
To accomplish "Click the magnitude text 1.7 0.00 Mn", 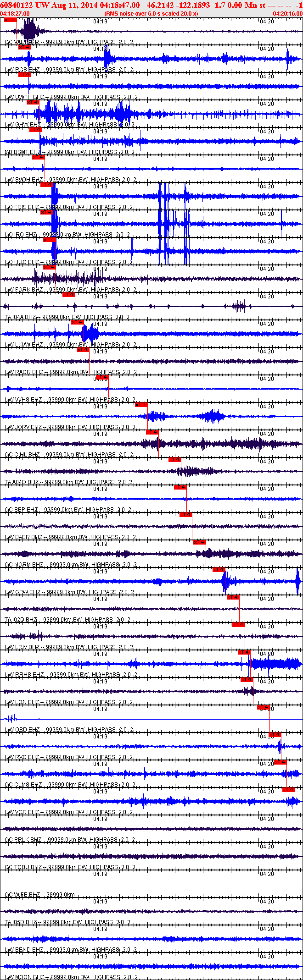I will click(x=236, y=5).
